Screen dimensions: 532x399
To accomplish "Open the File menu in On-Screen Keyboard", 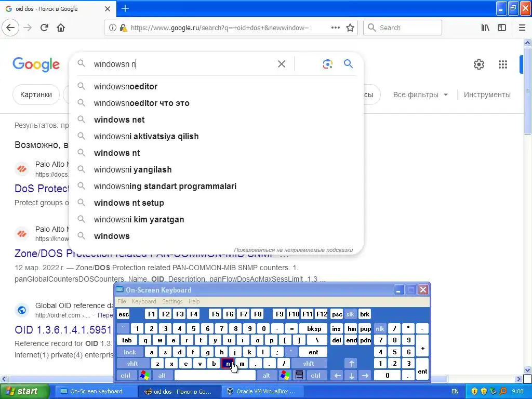I will click(x=122, y=301).
